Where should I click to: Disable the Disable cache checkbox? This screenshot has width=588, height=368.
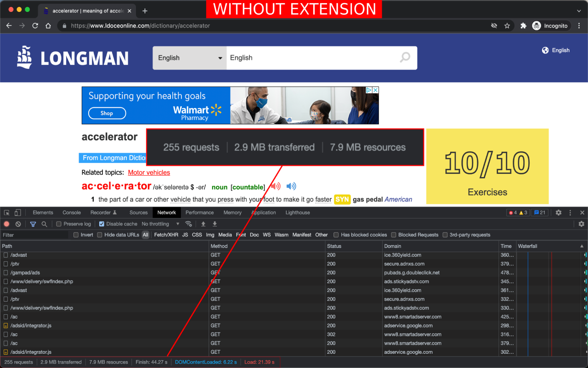click(x=102, y=223)
